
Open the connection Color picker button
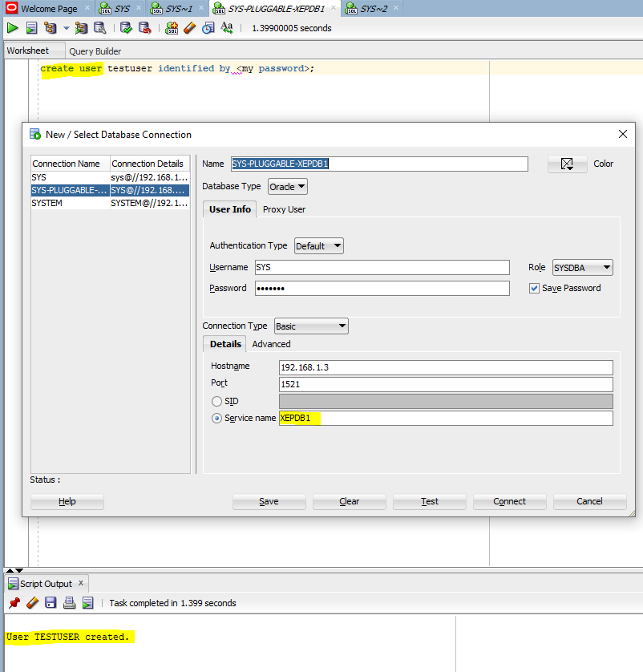pyautogui.click(x=567, y=164)
